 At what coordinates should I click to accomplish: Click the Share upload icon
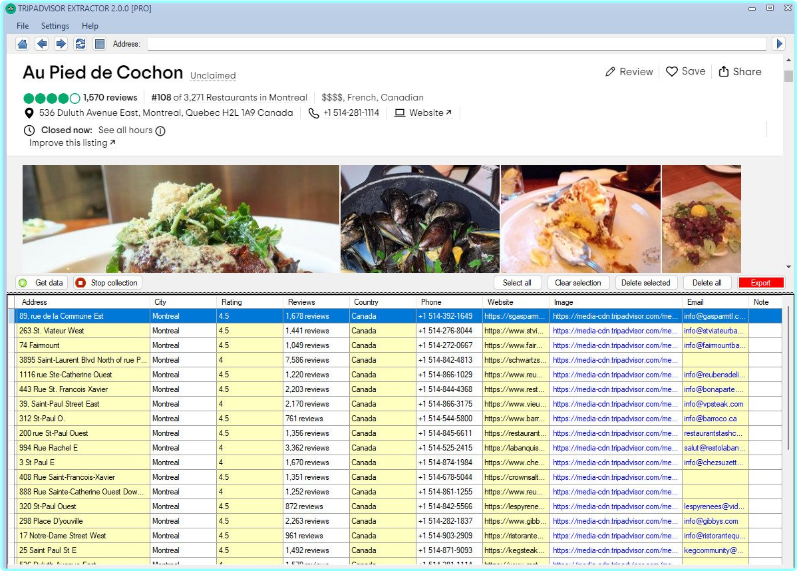tap(723, 72)
